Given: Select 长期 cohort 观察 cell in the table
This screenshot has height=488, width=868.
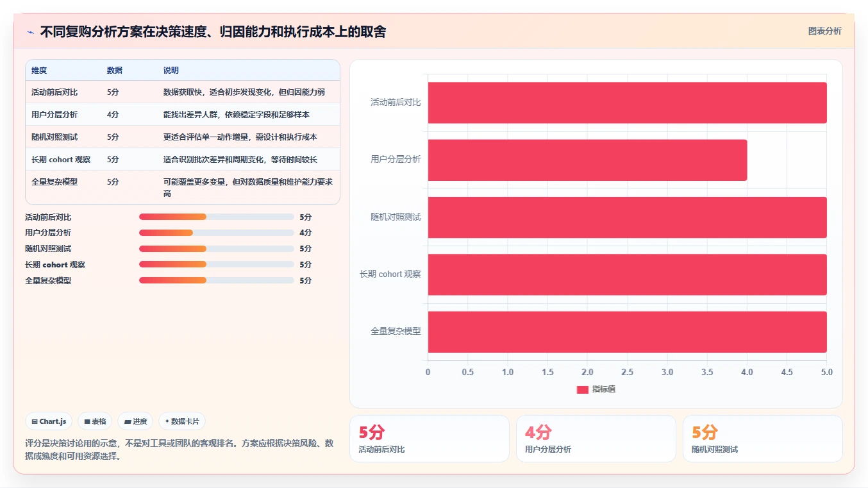Looking at the screenshot, I should pos(61,160).
